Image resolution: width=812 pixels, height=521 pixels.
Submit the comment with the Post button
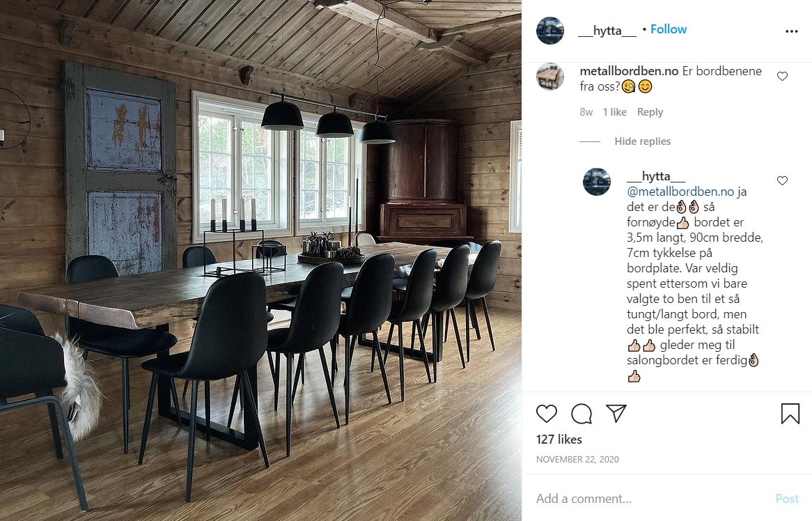tap(787, 498)
